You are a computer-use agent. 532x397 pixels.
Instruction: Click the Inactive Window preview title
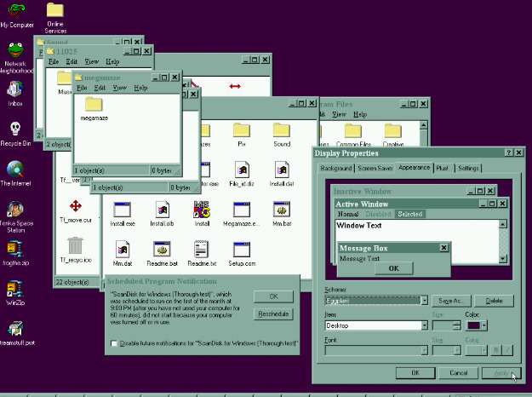363,191
